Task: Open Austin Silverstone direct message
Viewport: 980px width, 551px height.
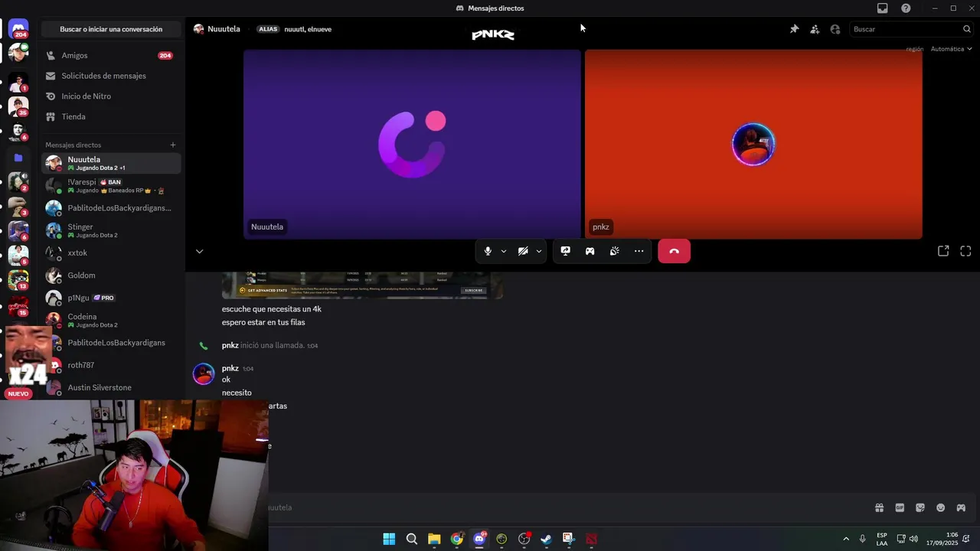Action: coord(111,387)
